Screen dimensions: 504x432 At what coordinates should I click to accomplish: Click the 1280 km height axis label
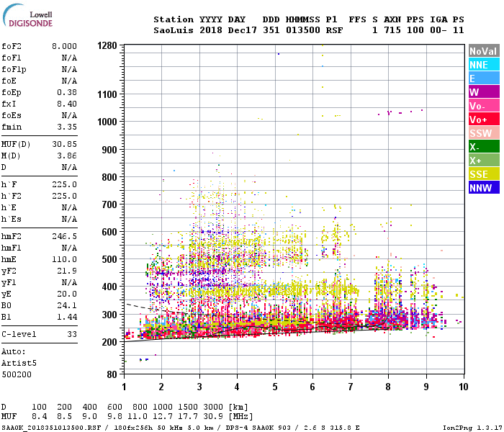pyautogui.click(x=107, y=45)
